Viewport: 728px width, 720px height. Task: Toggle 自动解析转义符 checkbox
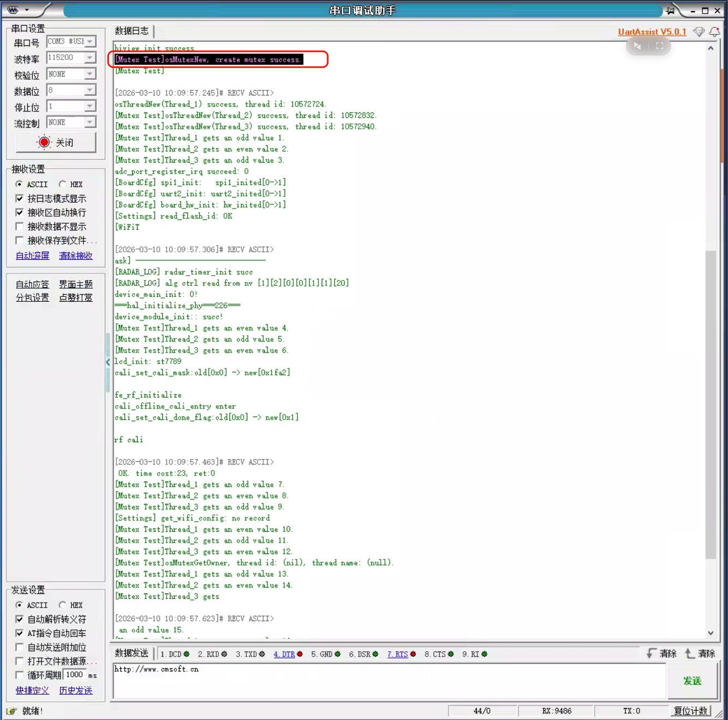[20, 619]
